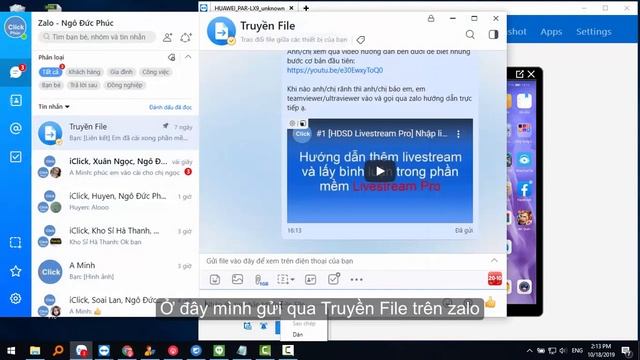
Task: Select the Trả lời sau category tag
Action: pos(84,85)
